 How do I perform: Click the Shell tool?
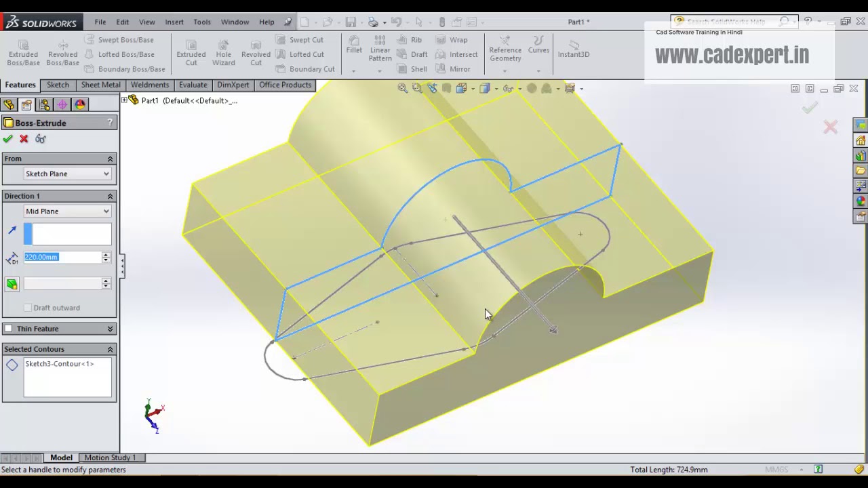(412, 69)
